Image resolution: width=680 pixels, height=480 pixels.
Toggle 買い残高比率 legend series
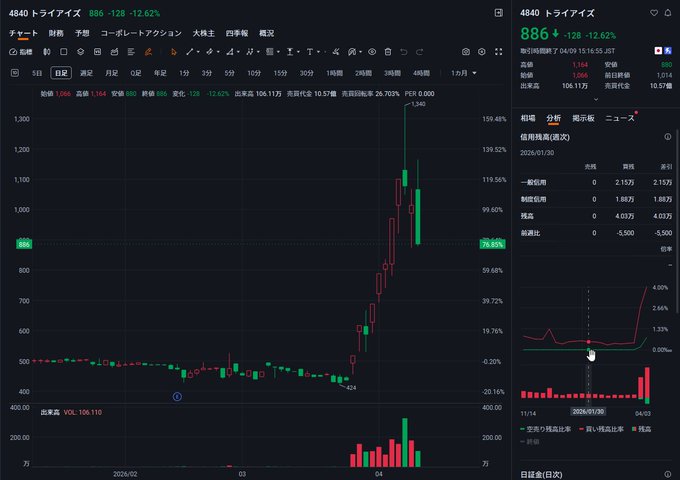point(602,429)
